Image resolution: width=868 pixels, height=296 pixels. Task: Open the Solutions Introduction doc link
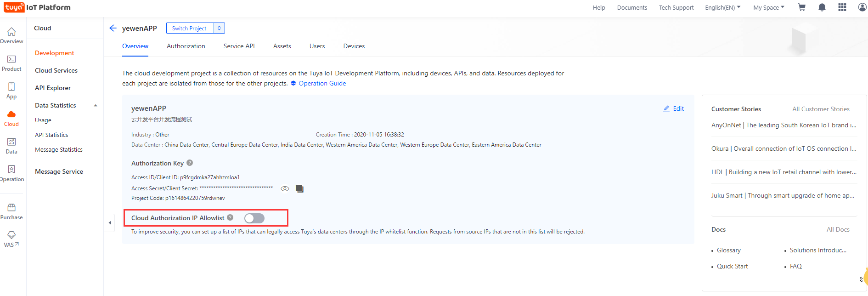[x=818, y=250]
